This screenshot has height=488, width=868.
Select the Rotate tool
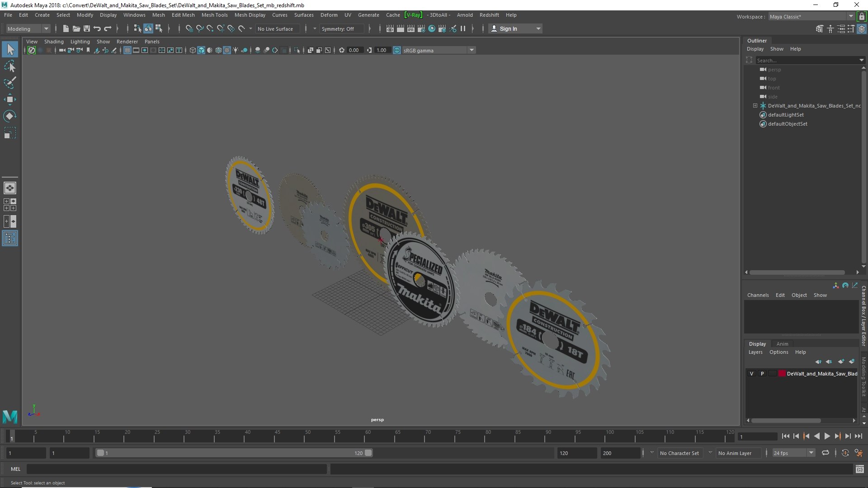(10, 116)
